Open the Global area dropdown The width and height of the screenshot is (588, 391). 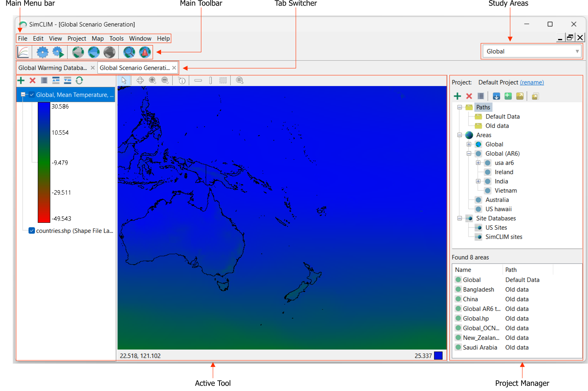pyautogui.click(x=532, y=51)
